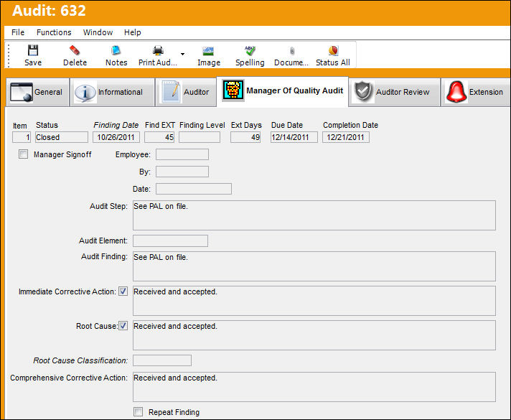Click the Finding Date column label
The width and height of the screenshot is (511, 420).
(116, 125)
